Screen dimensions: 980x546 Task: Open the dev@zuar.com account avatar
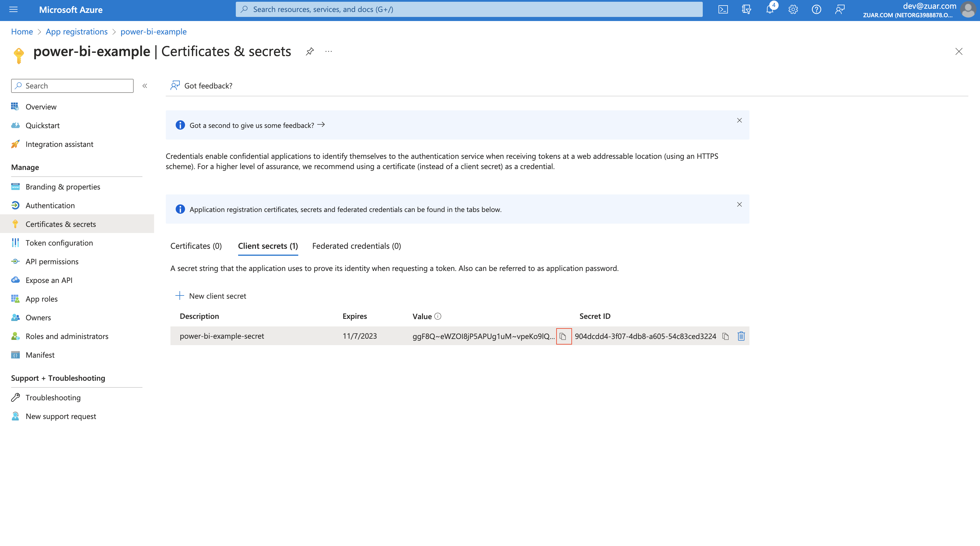tap(968, 10)
